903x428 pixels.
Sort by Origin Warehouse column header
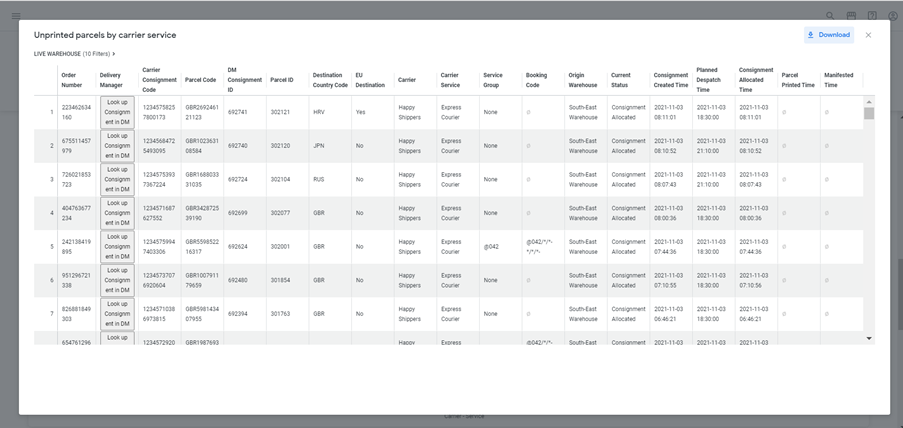tap(583, 80)
